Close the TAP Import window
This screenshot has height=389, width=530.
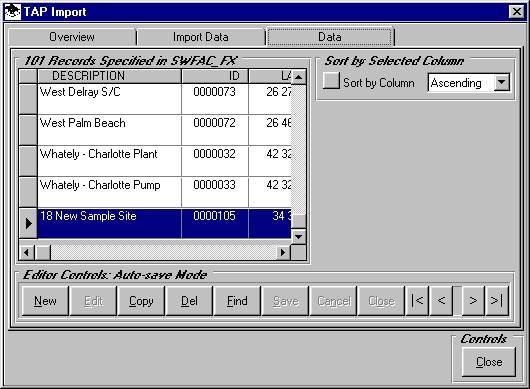(x=517, y=12)
